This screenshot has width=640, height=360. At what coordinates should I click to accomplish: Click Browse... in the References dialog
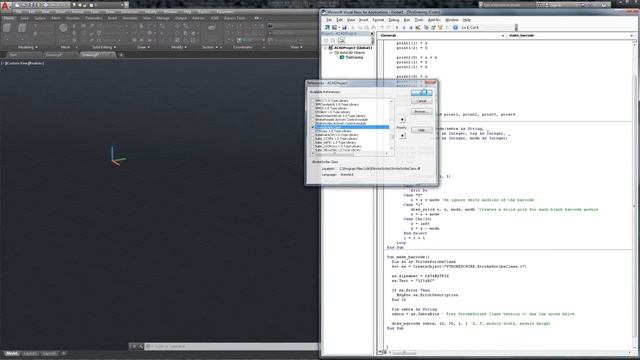coord(421,111)
